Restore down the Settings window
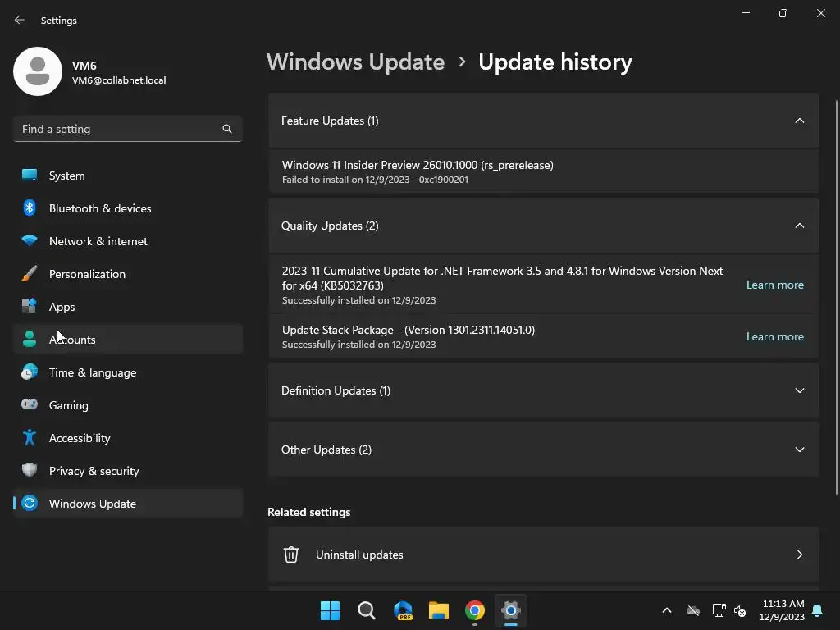The height and width of the screenshot is (630, 840). coord(783,13)
